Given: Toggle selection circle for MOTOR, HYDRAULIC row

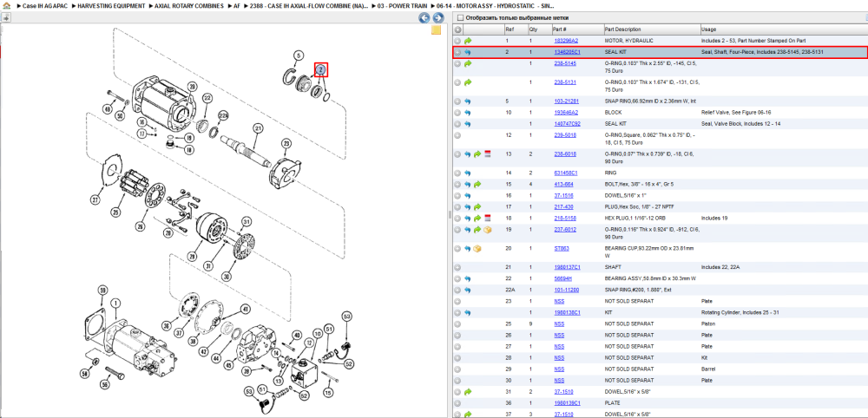Looking at the screenshot, I should point(457,41).
